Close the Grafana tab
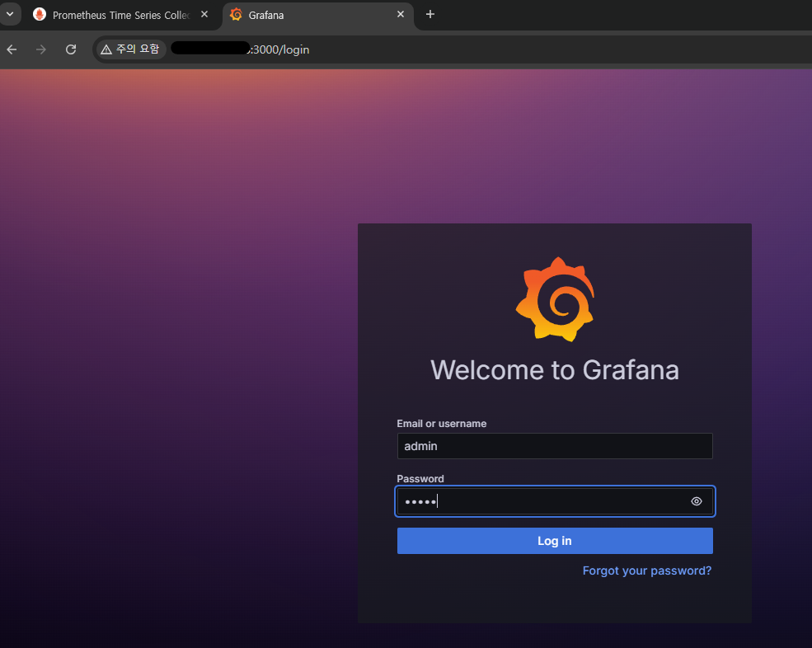 [x=401, y=15]
